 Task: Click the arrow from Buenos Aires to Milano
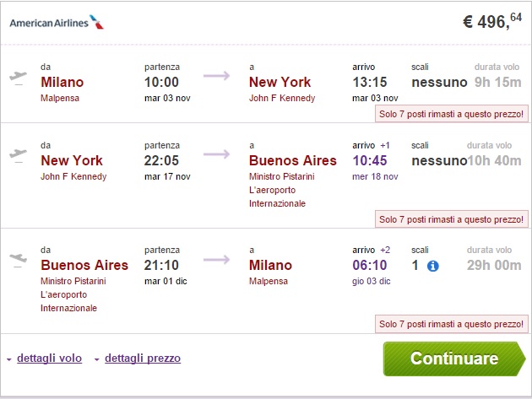pyautogui.click(x=217, y=260)
